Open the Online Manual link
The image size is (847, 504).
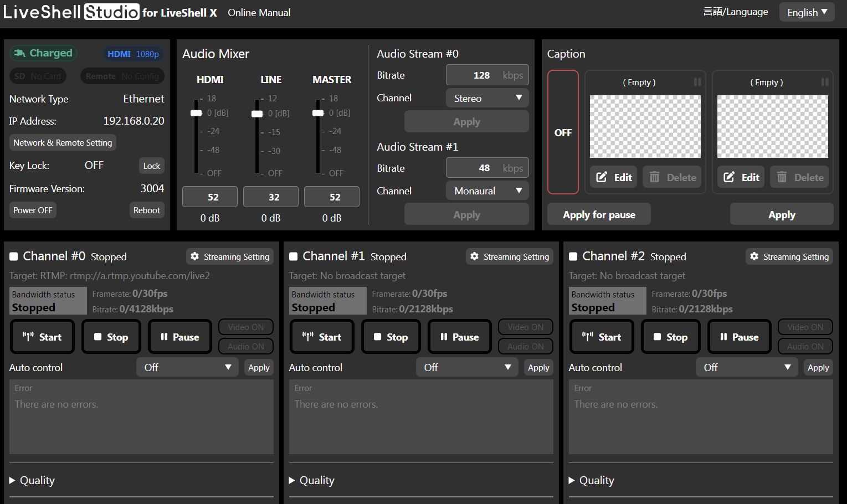(259, 12)
